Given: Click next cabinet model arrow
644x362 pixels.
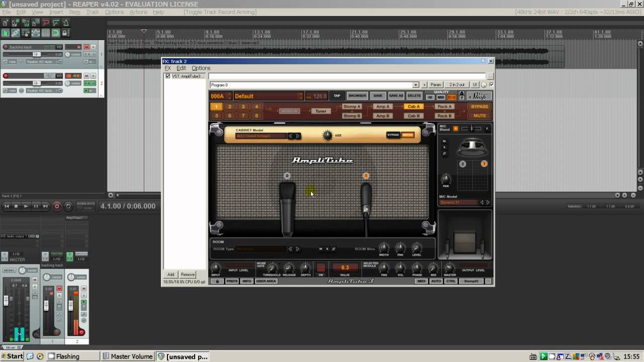Looking at the screenshot, I should (297, 136).
